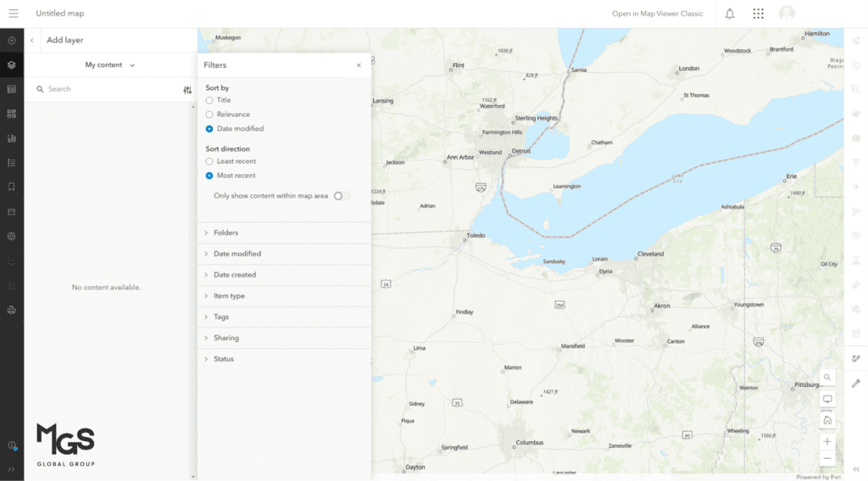This screenshot has width=868, height=481.
Task: Select Least recent sort direction
Action: pos(209,161)
